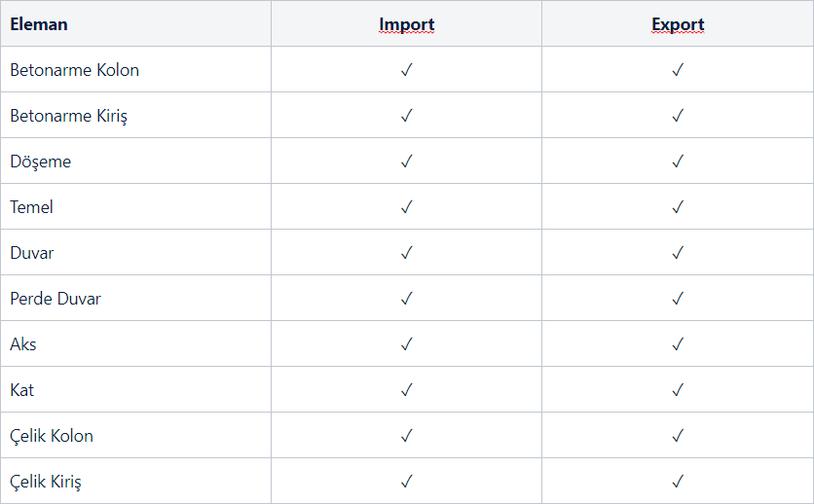Click the Export checkmark for Çelik Kiriş
The width and height of the screenshot is (814, 504).
[x=678, y=482]
